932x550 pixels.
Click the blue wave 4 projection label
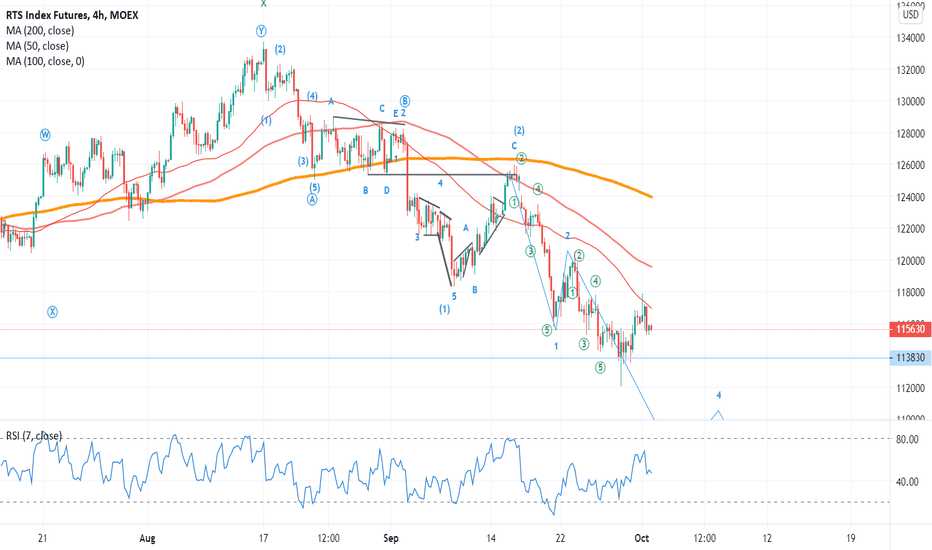click(719, 395)
